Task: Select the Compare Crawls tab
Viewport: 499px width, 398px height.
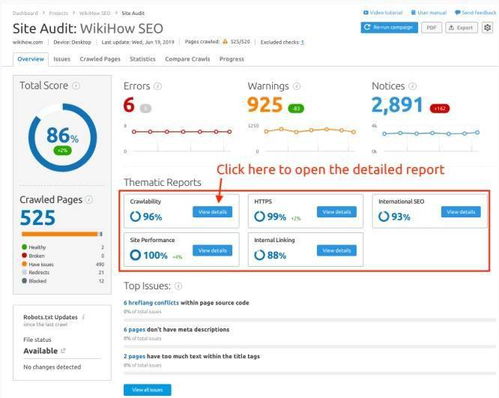Action: [x=187, y=59]
